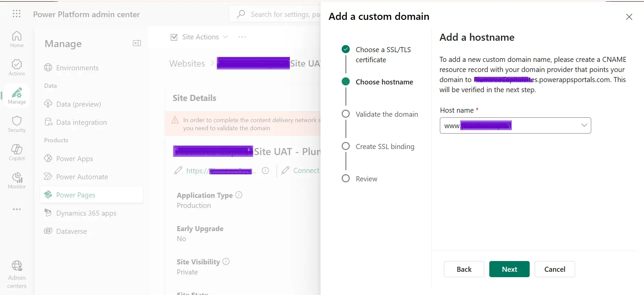
Task: Click the Back button
Action: click(x=464, y=269)
